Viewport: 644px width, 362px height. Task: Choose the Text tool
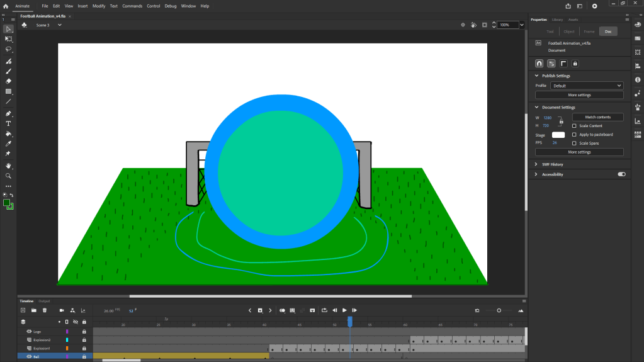(9, 123)
